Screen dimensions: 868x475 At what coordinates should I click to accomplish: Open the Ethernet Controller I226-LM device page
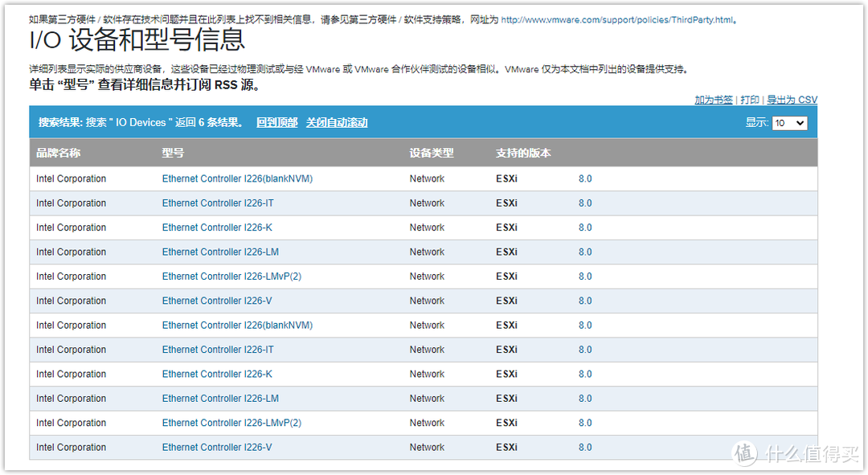pyautogui.click(x=221, y=252)
